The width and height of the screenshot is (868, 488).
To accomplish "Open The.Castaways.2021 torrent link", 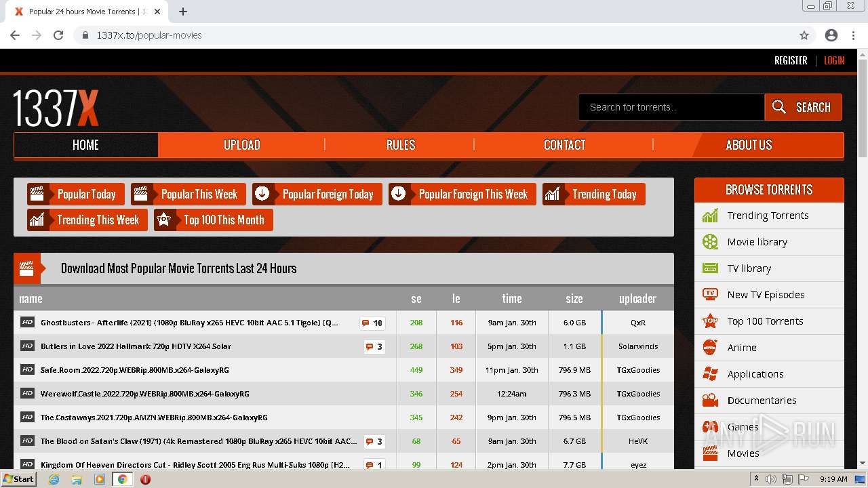I will pyautogui.click(x=154, y=418).
